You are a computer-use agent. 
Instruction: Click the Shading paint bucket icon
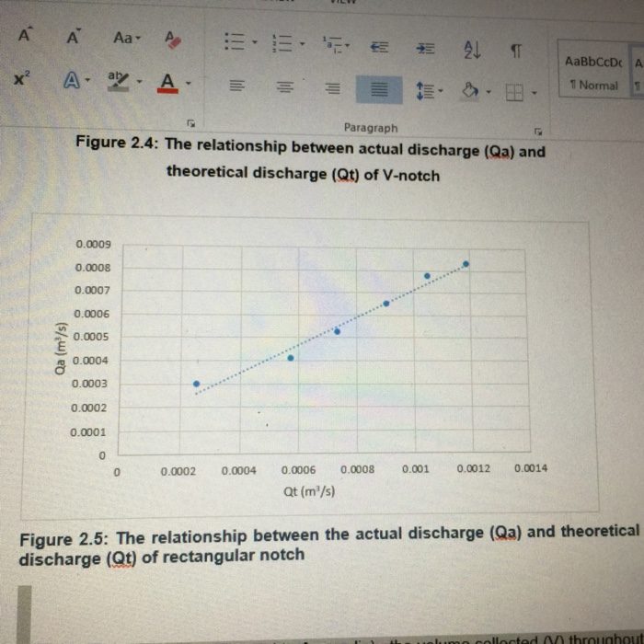(x=471, y=90)
